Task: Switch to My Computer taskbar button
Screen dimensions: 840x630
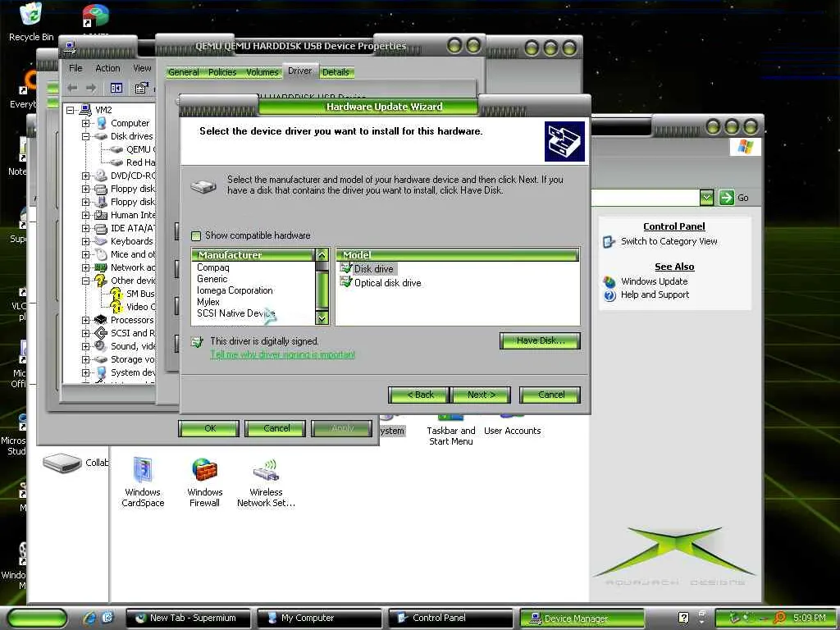Action: click(319, 619)
